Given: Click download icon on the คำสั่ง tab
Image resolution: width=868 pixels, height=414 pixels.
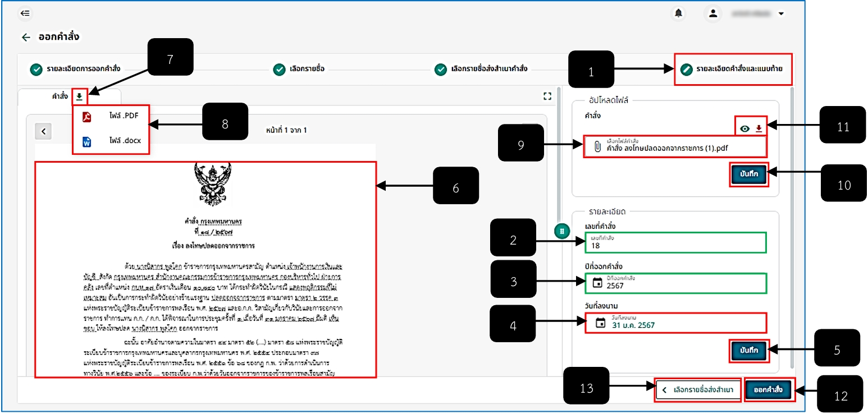Looking at the screenshot, I should [x=79, y=96].
